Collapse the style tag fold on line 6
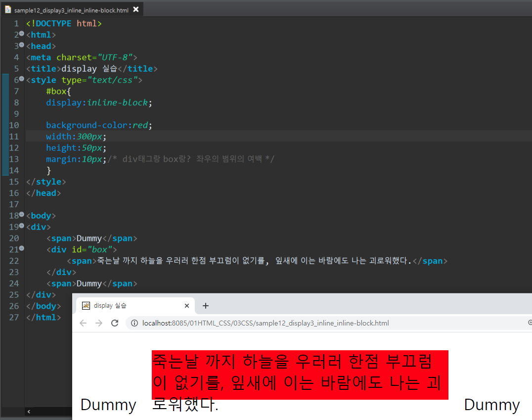The height and width of the screenshot is (420, 532). coord(22,79)
